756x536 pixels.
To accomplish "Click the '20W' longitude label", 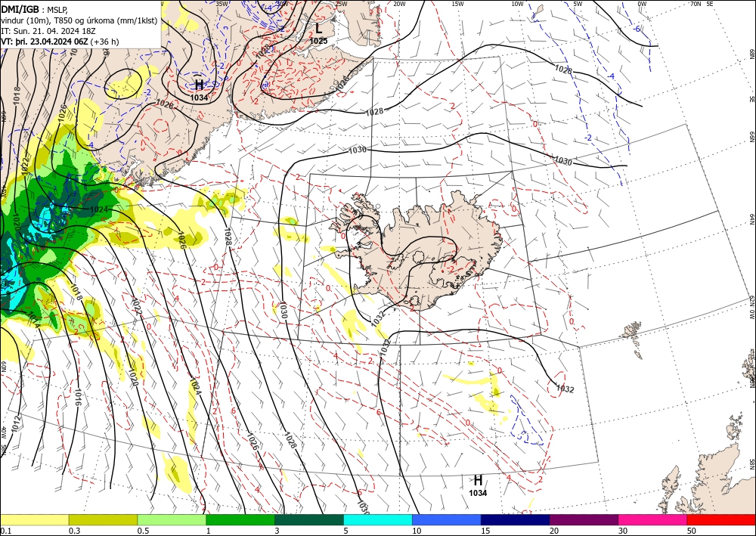I will [398, 4].
